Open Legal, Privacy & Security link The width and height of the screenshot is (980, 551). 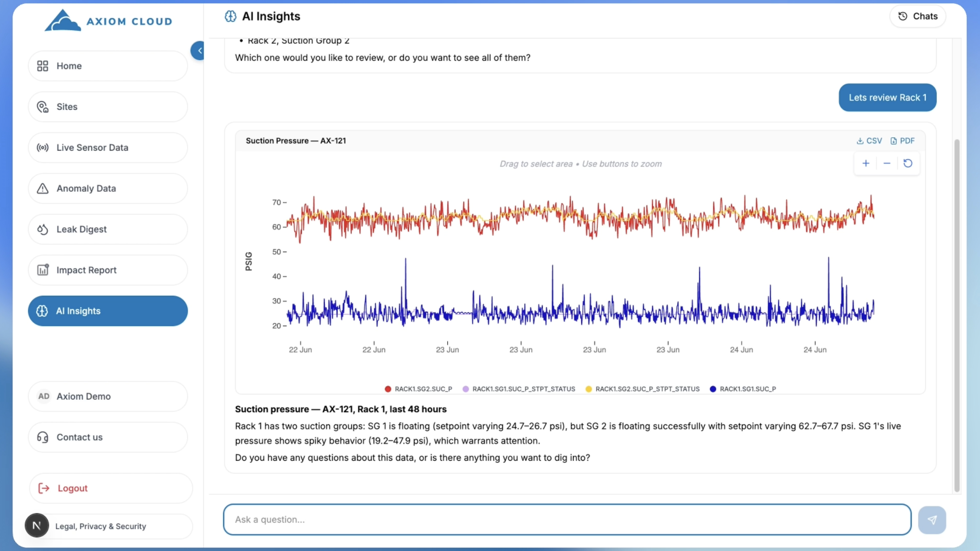coord(101,526)
